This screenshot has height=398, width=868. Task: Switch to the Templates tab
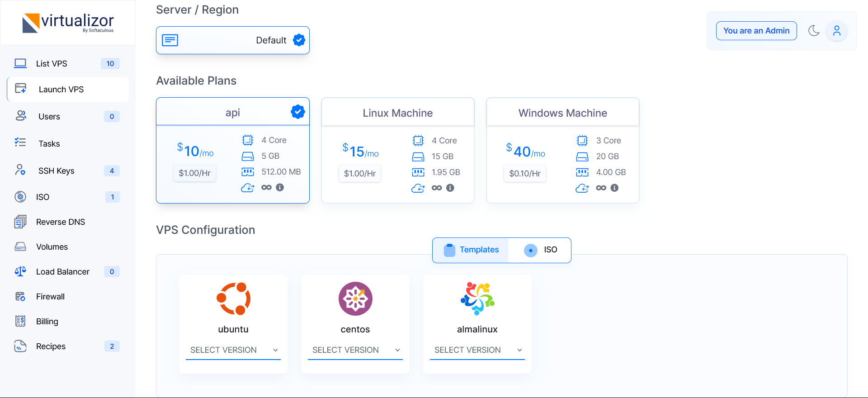pos(471,250)
